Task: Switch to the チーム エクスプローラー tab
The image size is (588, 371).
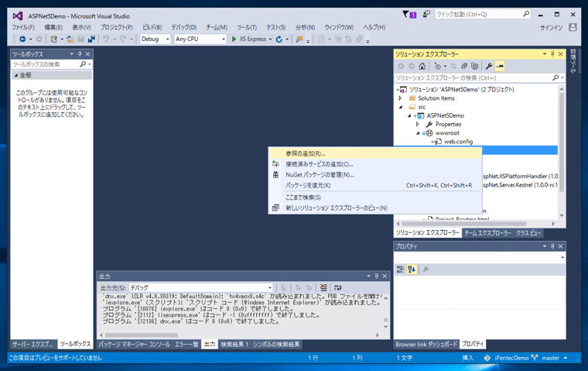Action: click(487, 233)
